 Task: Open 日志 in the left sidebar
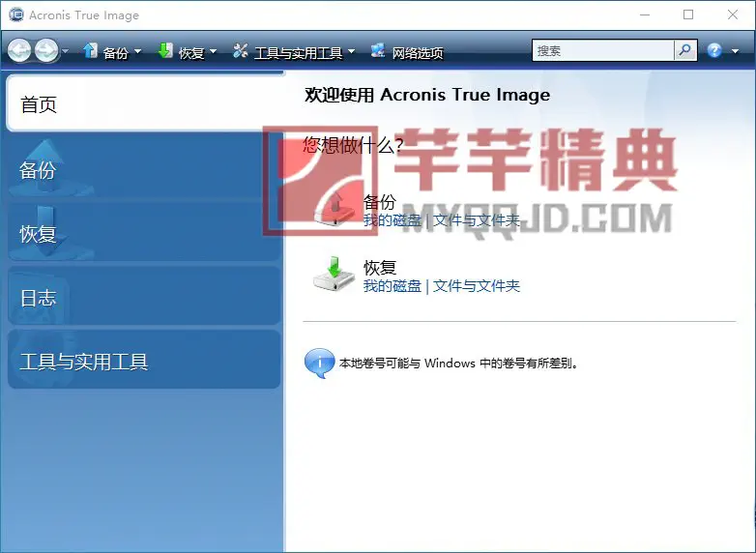click(143, 298)
